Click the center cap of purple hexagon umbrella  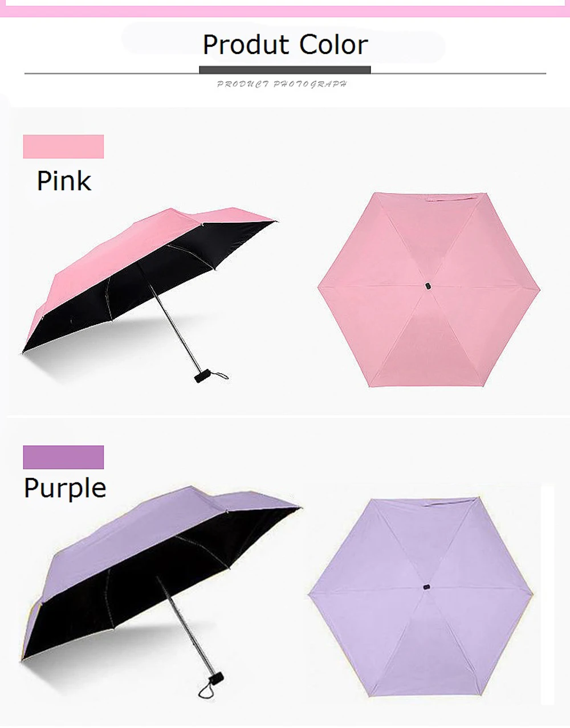(427, 587)
